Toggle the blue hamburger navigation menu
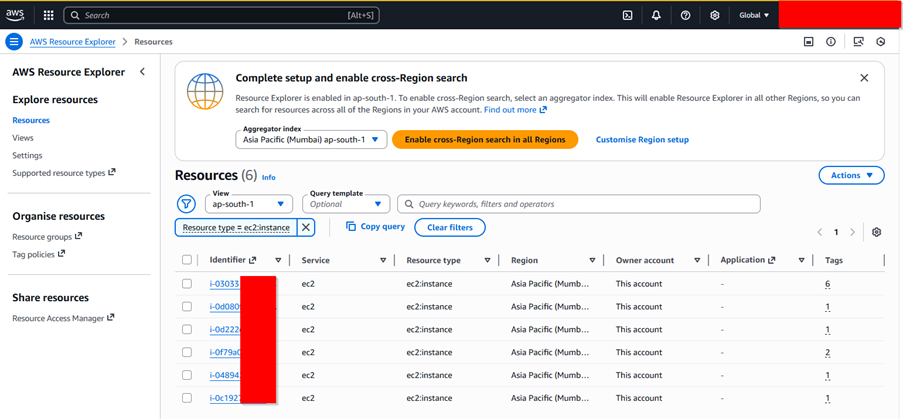The image size is (903, 419). coord(14,42)
